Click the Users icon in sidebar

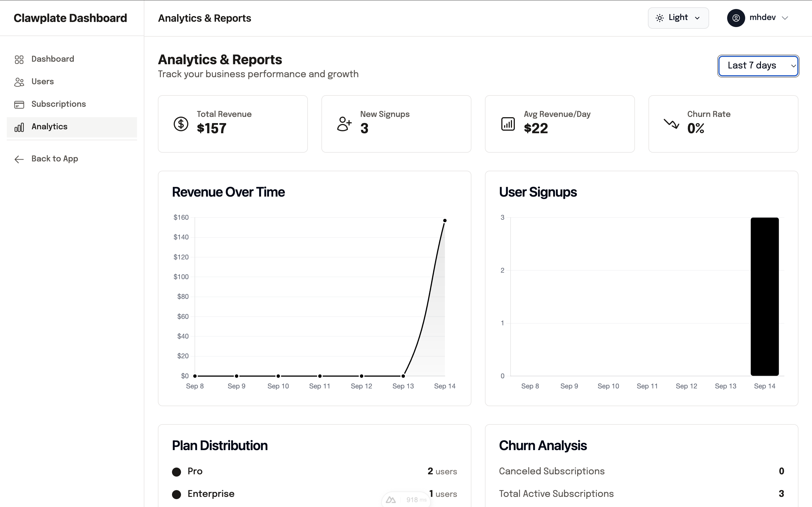click(x=19, y=82)
